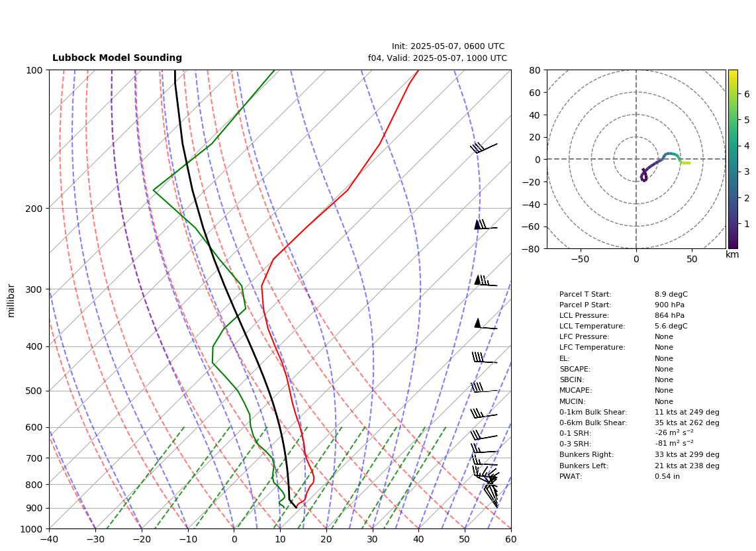The image size is (756, 551).
Task: Click the "km" label under the colorbar
Action: click(x=732, y=254)
